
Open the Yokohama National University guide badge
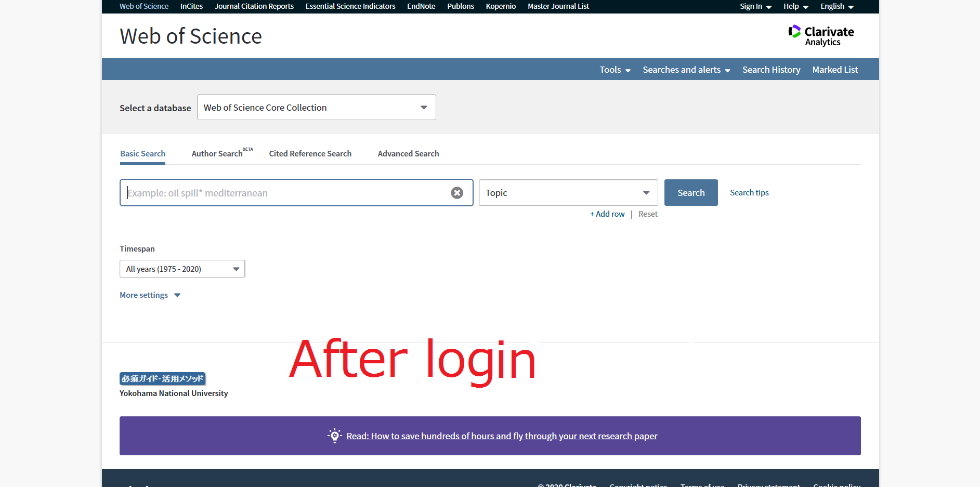(x=163, y=378)
